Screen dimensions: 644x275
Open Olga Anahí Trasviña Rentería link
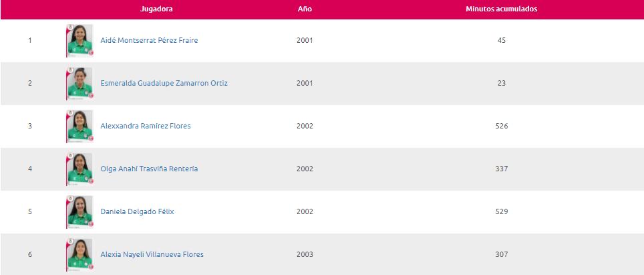149,169
